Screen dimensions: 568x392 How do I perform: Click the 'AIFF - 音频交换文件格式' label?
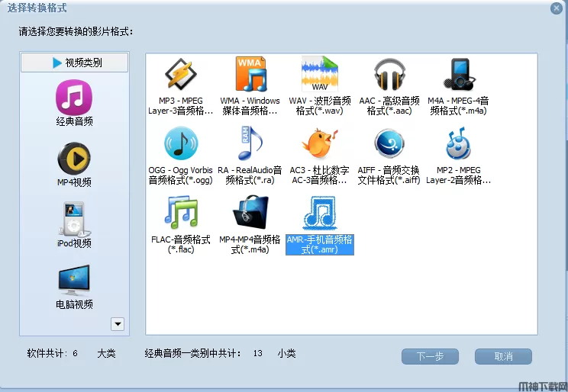389,175
